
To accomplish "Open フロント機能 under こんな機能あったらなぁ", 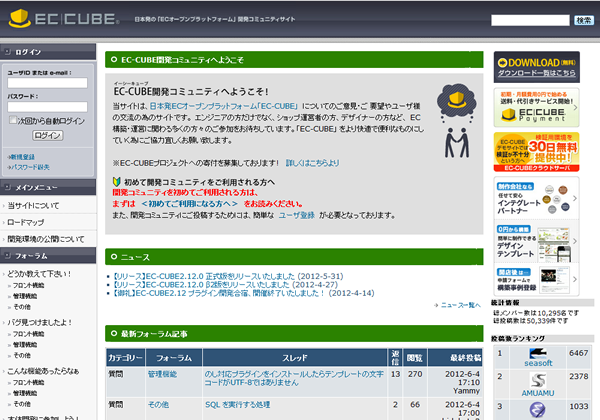I will tap(28, 383).
